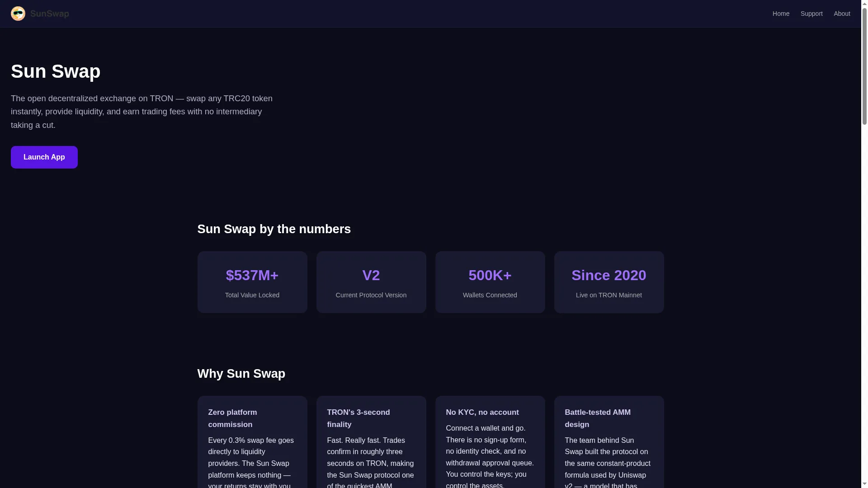
Task: Click the 500K+ stat value
Action: pyautogui.click(x=490, y=275)
